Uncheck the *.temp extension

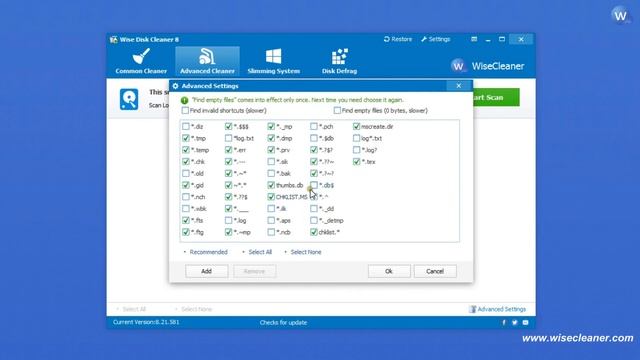(186, 150)
